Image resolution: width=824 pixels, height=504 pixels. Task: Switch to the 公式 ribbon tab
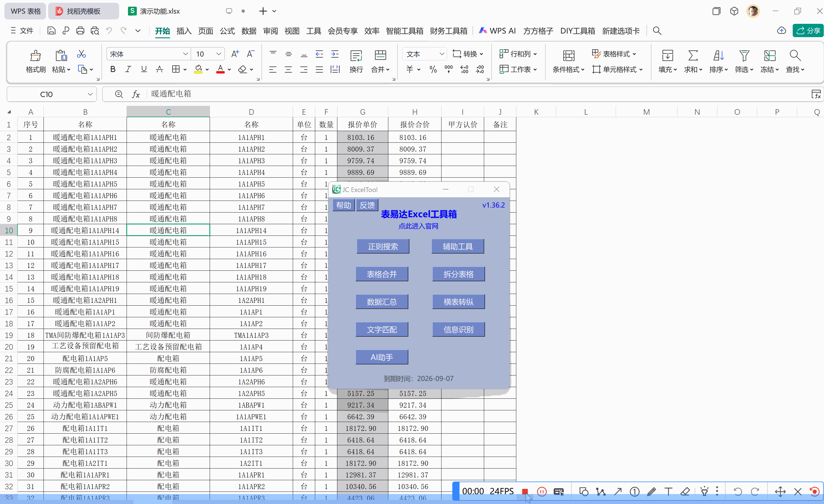click(x=227, y=31)
